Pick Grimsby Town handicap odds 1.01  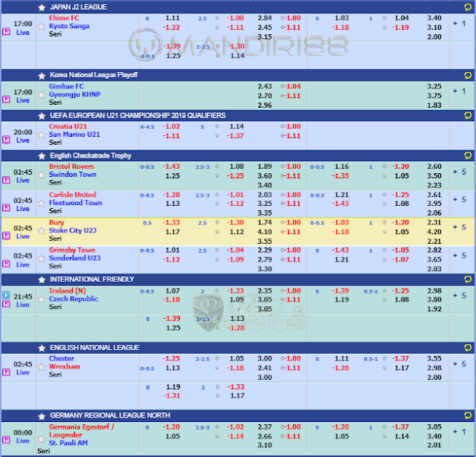point(173,250)
